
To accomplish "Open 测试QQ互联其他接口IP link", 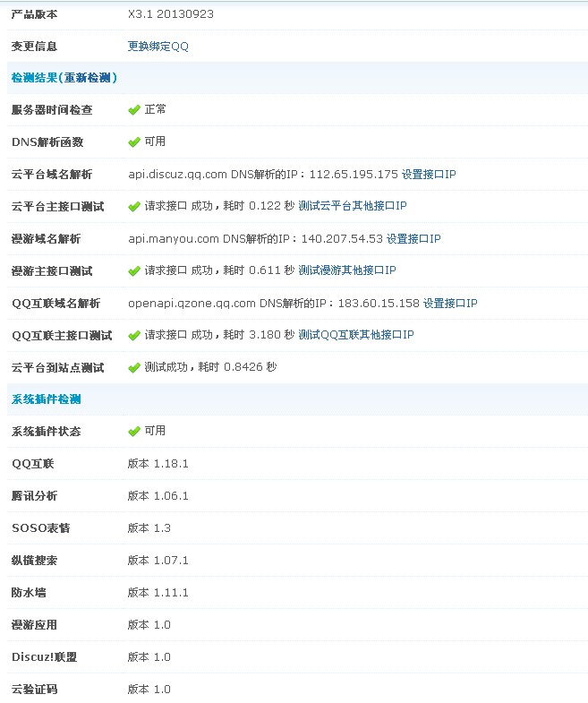I will (x=356, y=335).
